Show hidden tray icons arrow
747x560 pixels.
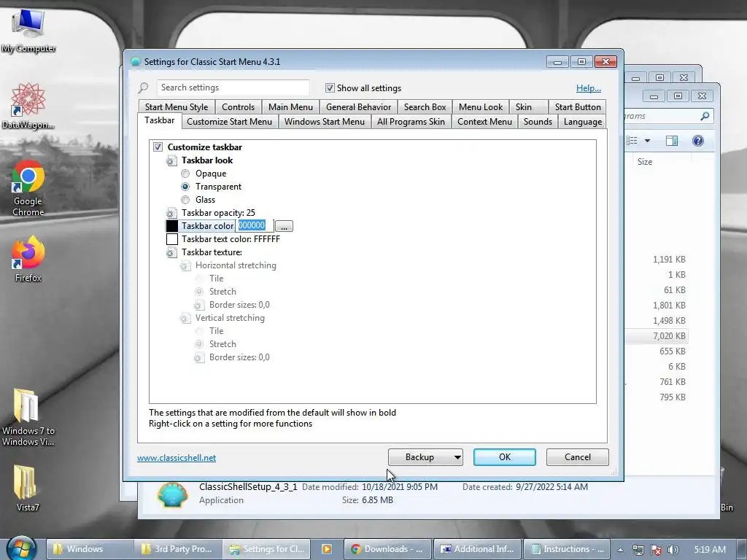pos(620,550)
